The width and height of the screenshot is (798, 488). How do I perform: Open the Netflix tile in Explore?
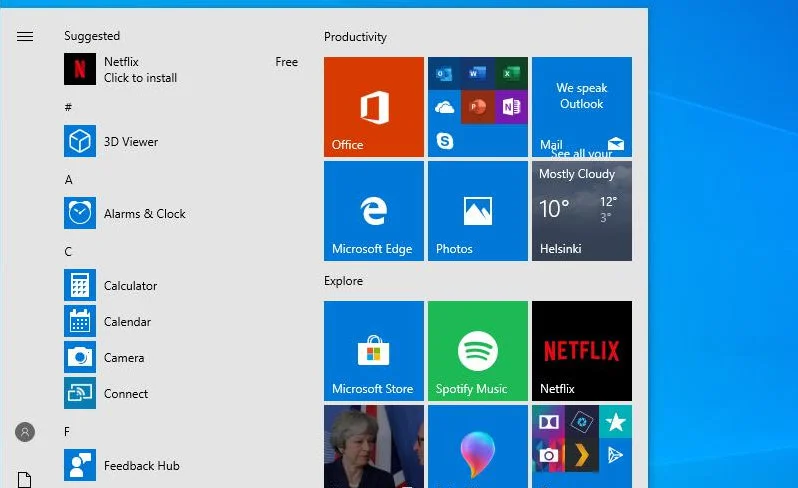(582, 351)
